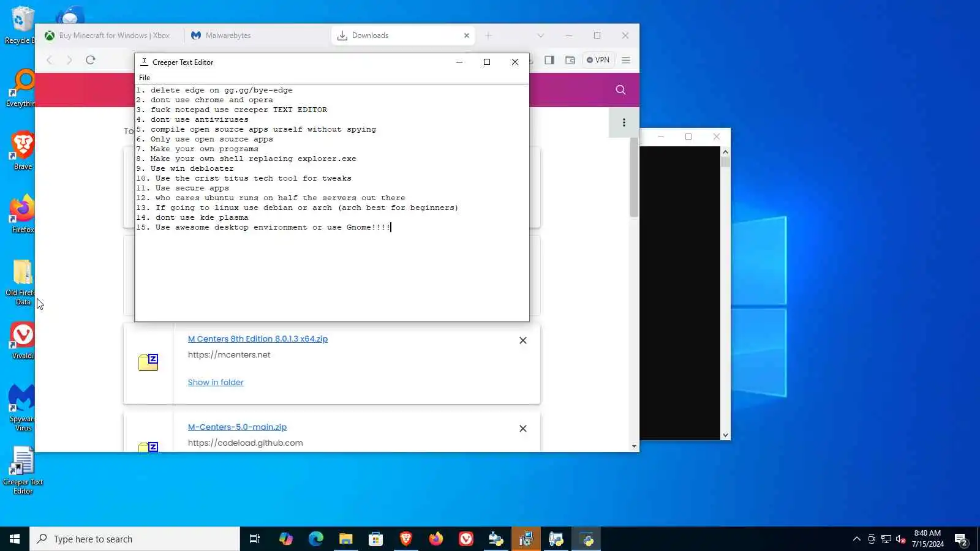
Task: Select the Vivaldi desktop shortcut
Action: (23, 340)
